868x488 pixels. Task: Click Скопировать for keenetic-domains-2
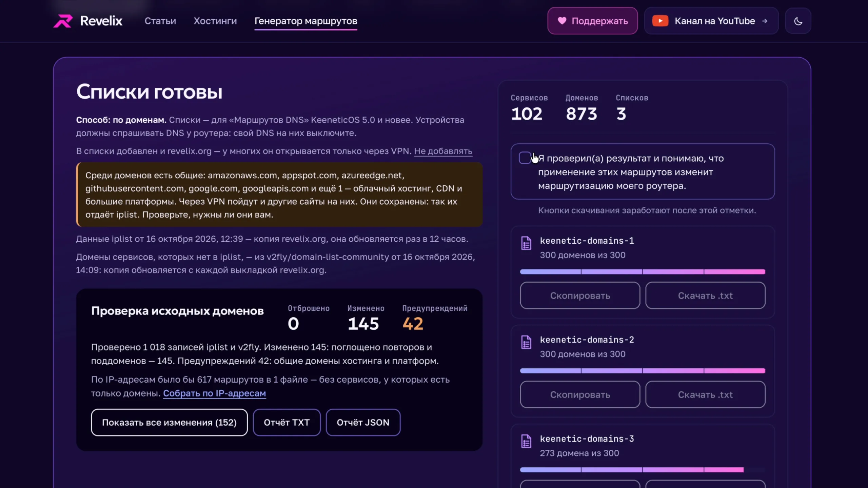(580, 394)
